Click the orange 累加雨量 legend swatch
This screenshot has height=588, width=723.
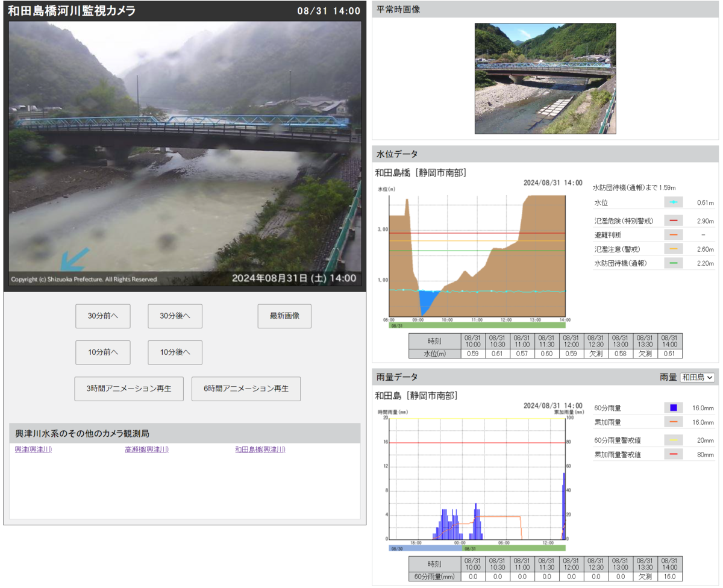(x=674, y=422)
